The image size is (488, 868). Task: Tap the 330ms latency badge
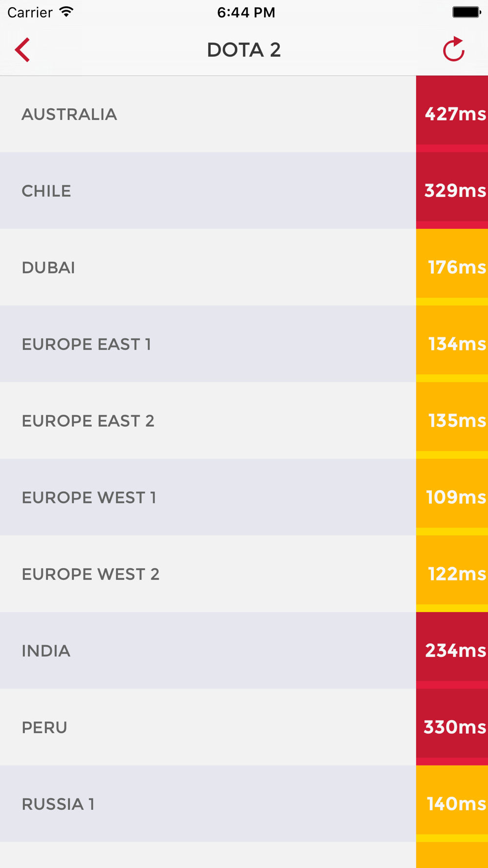click(x=452, y=727)
